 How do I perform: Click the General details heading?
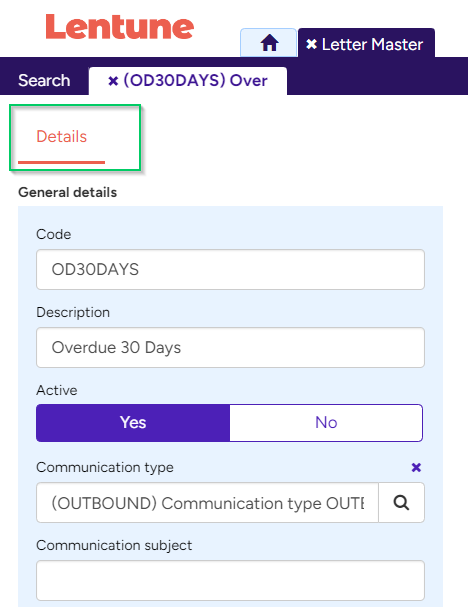coord(67,192)
